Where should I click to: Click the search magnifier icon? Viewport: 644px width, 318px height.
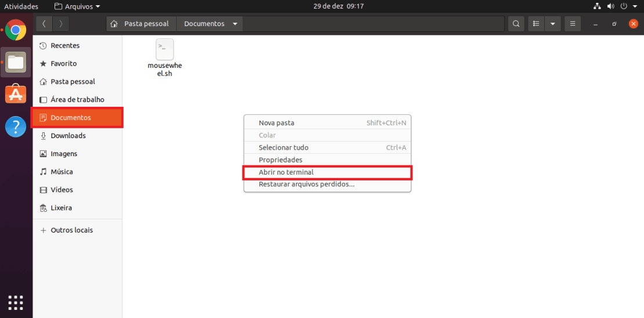point(516,24)
